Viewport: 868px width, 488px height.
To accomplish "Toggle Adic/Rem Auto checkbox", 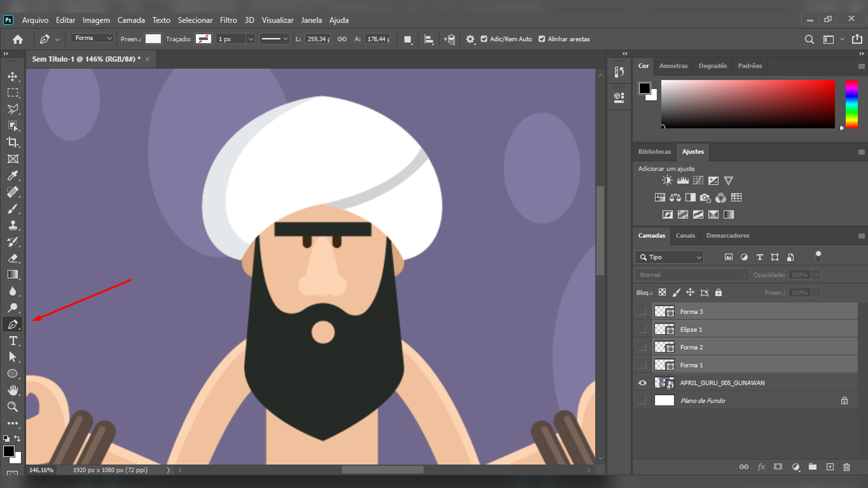I will [x=484, y=39].
